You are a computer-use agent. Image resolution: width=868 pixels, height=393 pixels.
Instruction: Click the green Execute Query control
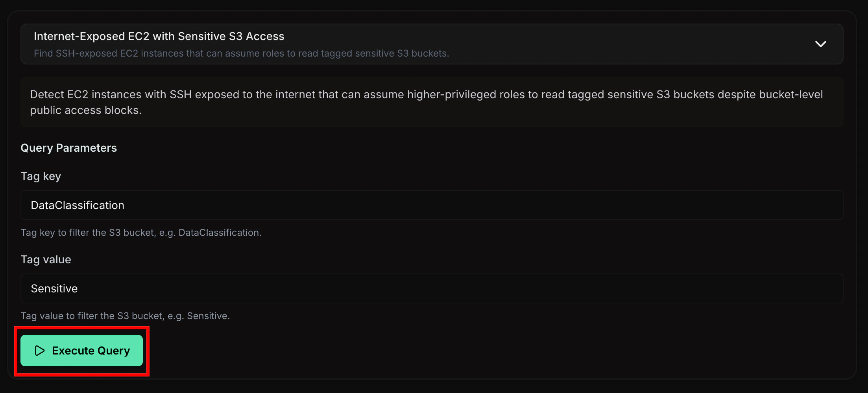(x=82, y=351)
